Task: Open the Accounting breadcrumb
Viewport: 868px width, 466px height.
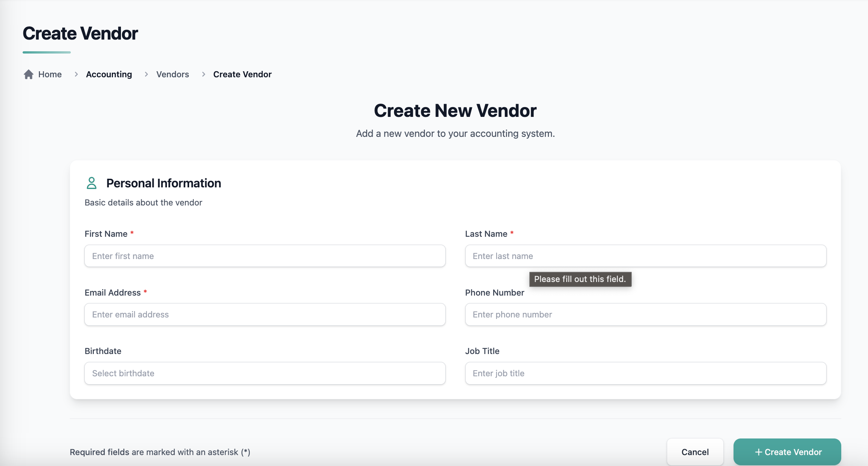Action: [109, 74]
